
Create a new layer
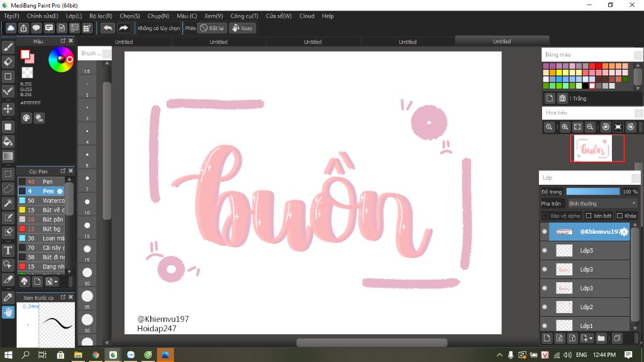coord(547,338)
